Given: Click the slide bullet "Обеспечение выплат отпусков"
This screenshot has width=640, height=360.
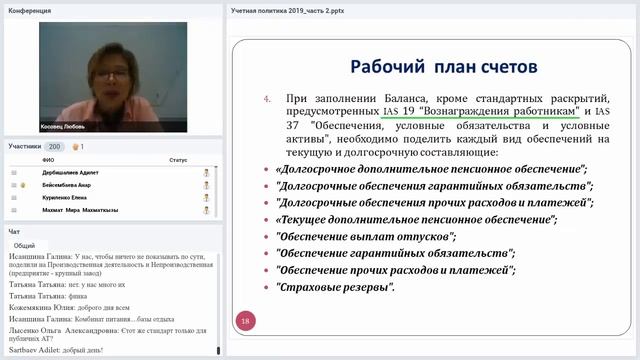Looking at the screenshot, I should (x=366, y=236).
